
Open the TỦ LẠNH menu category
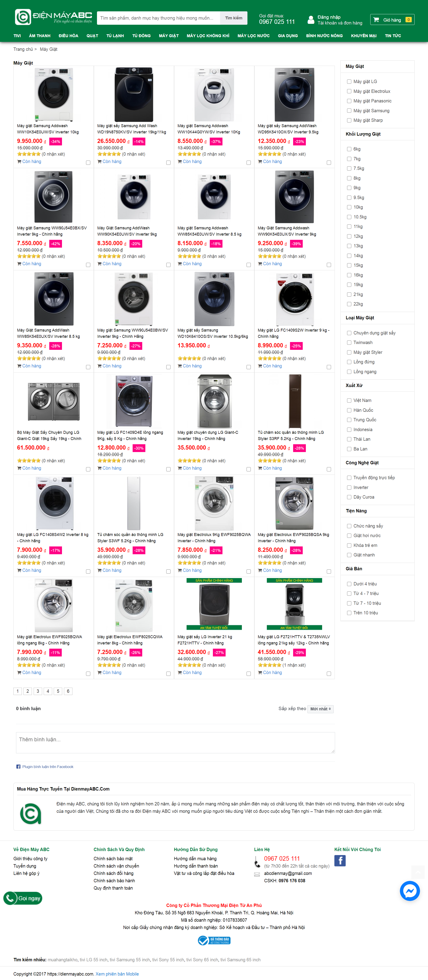[115, 36]
